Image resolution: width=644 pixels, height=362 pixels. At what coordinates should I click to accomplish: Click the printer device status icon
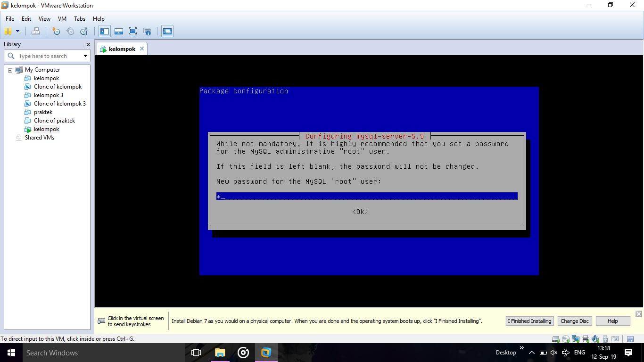tap(586, 339)
